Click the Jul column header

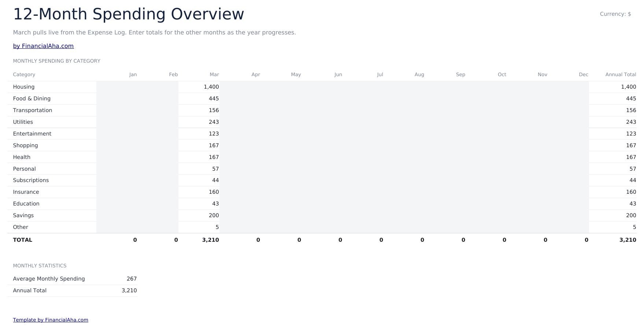coord(380,74)
